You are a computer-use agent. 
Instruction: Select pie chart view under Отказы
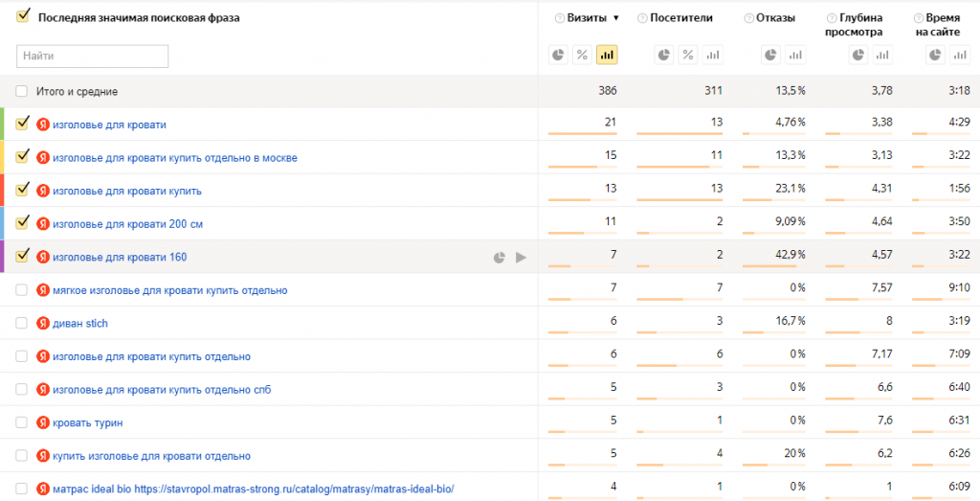coord(770,55)
